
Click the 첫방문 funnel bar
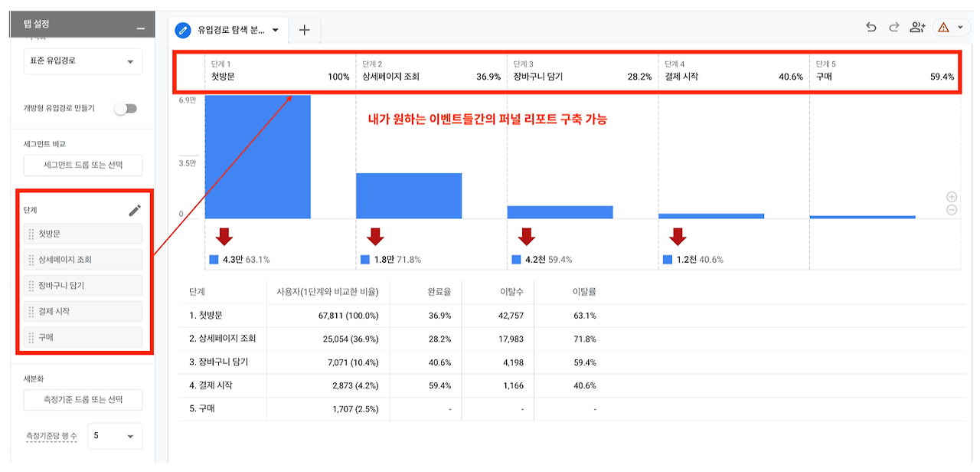point(258,157)
